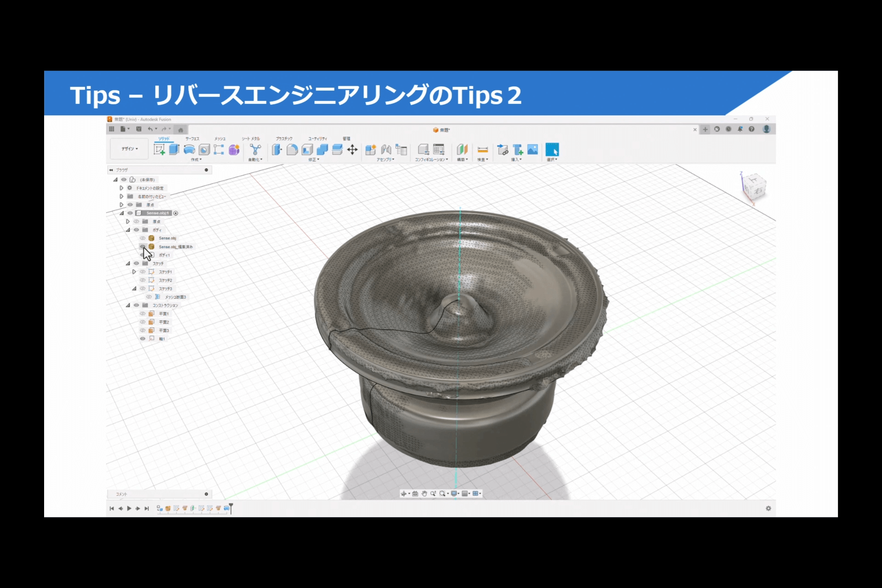The height and width of the screenshot is (588, 882).
Task: Toggle visibility of Sense.obj mesh body
Action: (x=142, y=238)
